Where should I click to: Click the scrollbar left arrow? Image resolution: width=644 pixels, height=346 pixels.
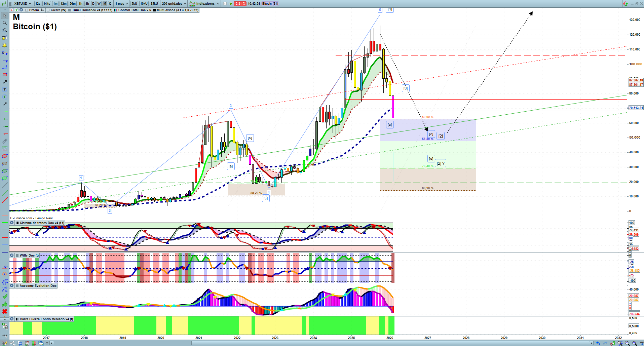(x=51, y=343)
